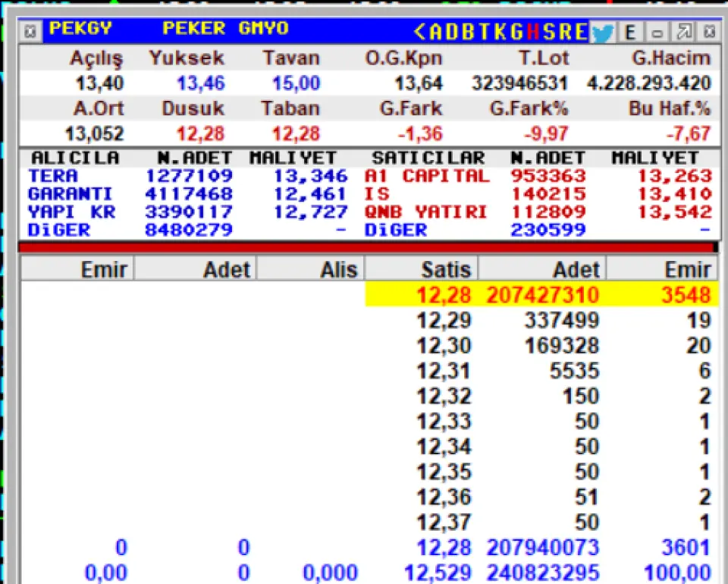Select the letter G shortcut in title bar
Screen dimensions: 728x584
point(516,31)
